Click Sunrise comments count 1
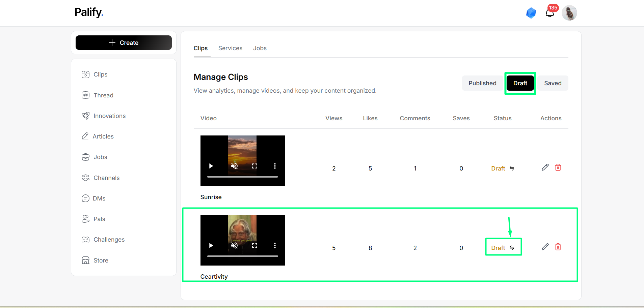 click(415, 168)
